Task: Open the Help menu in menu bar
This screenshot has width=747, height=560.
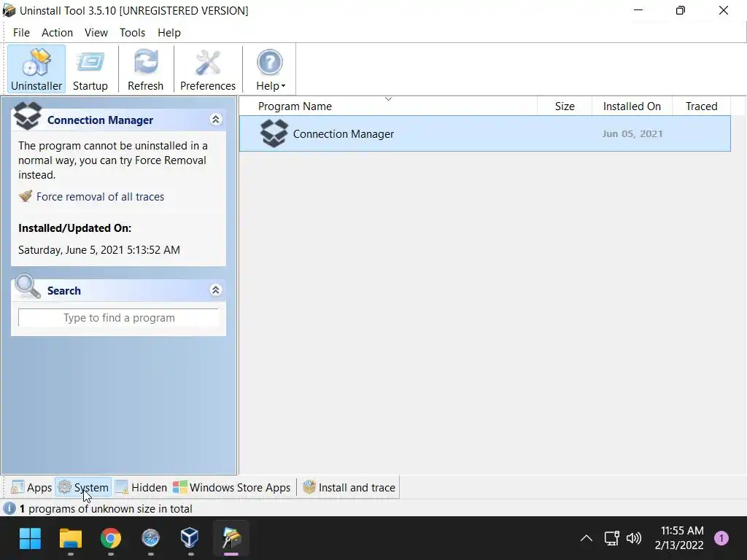Action: coord(169,32)
